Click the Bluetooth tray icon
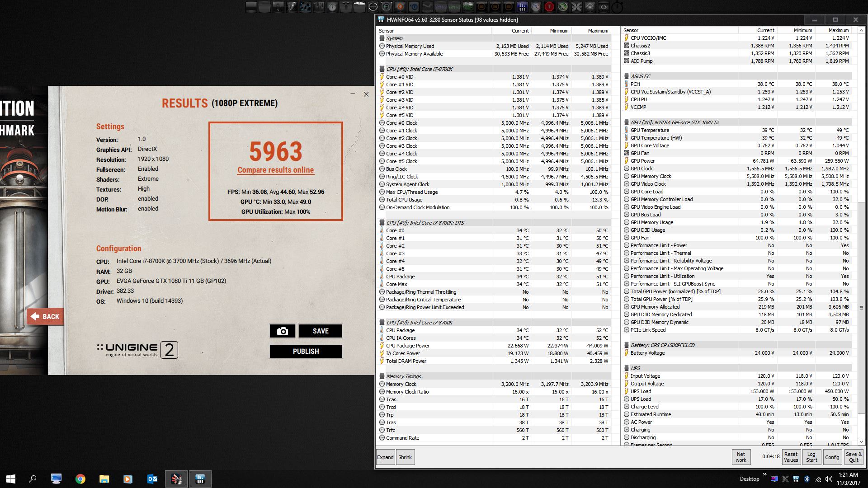 [807, 479]
